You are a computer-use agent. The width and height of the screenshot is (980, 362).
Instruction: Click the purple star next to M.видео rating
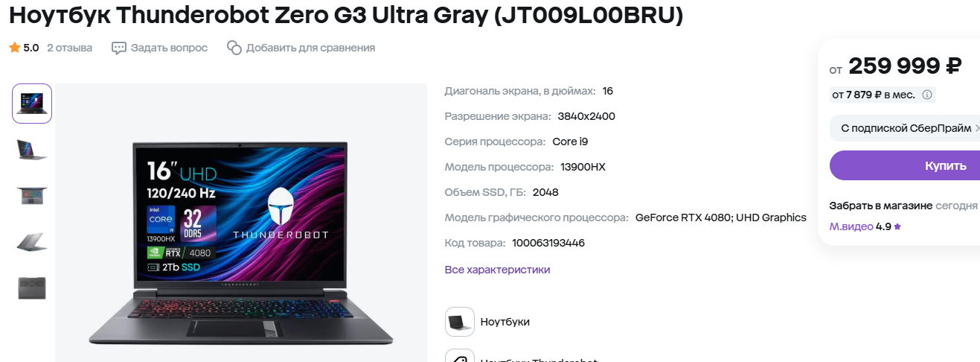[897, 226]
